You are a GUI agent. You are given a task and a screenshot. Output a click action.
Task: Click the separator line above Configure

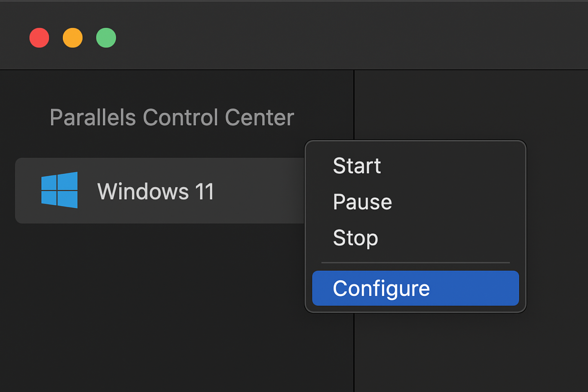pos(415,263)
